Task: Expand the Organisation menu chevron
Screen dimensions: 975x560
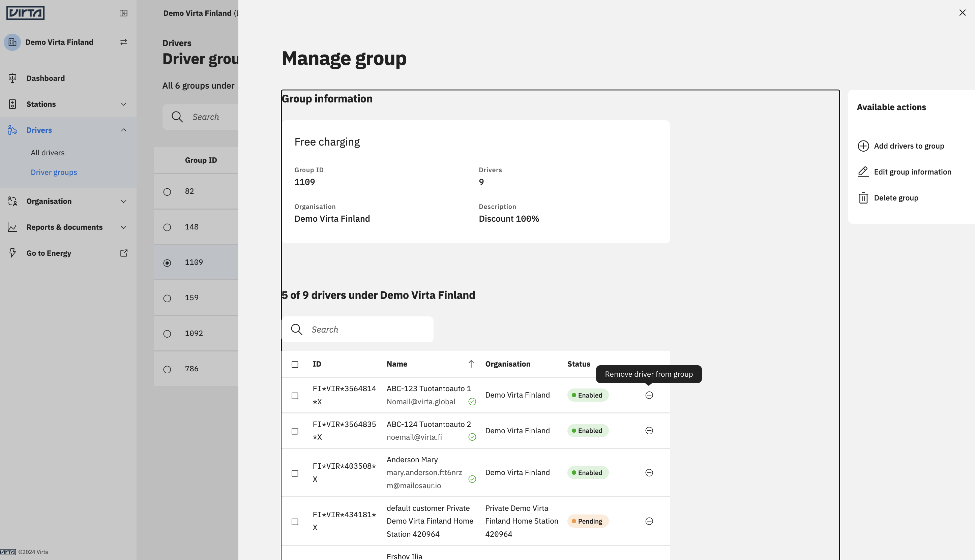Action: (123, 201)
